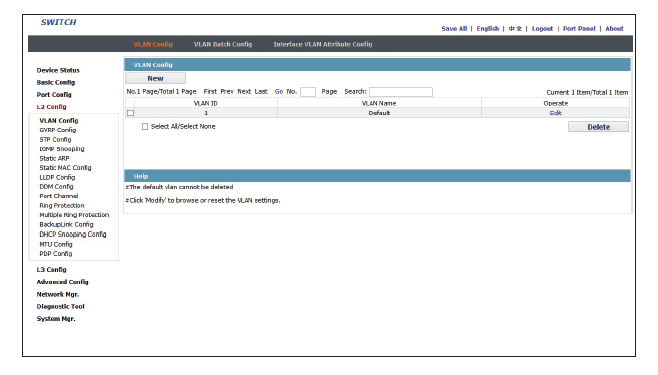Click the SWITCH logo text
Viewport: 658px width, 375px height.
pyautogui.click(x=58, y=22)
